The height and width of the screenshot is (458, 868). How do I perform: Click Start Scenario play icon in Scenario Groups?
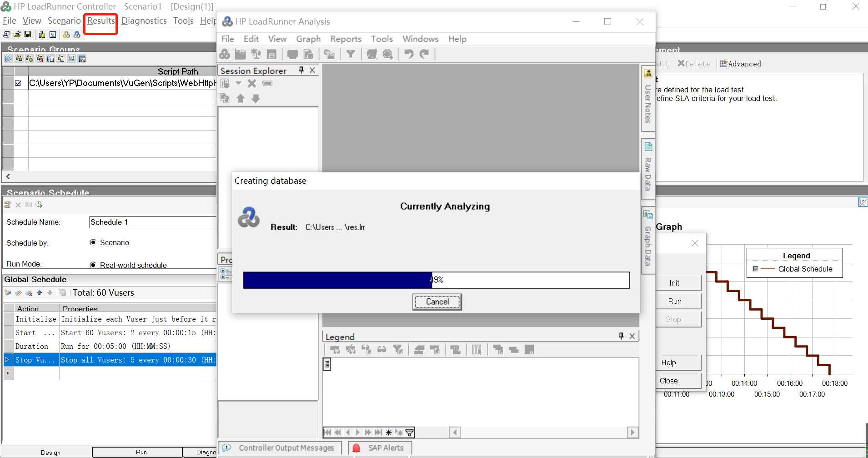9,59
